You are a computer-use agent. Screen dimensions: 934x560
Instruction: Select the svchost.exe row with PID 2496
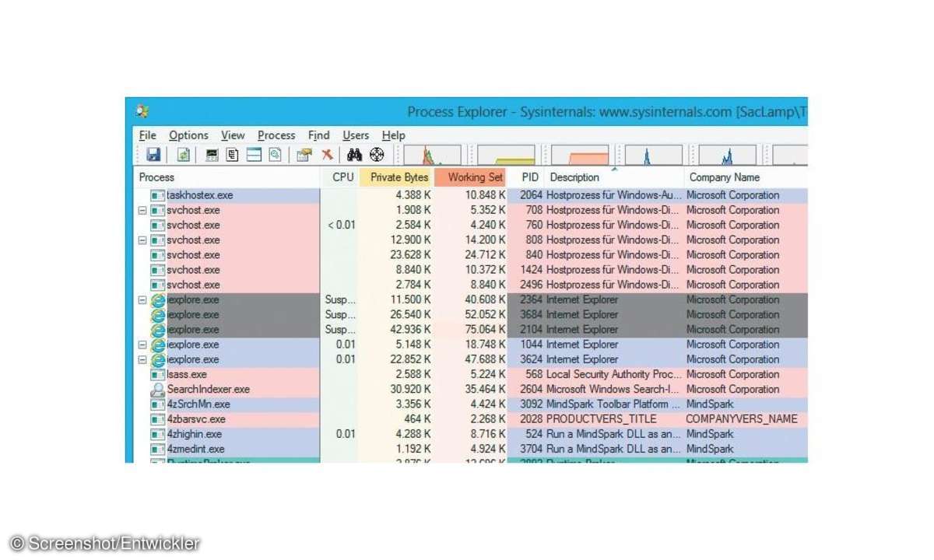(471, 285)
